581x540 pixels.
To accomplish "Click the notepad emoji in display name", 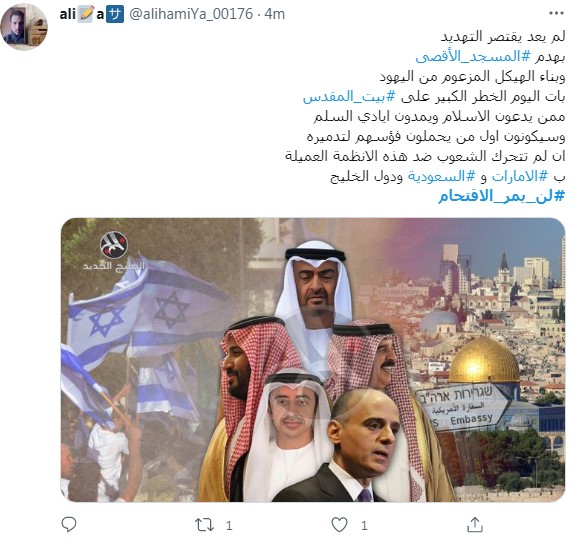I will 86,14.
